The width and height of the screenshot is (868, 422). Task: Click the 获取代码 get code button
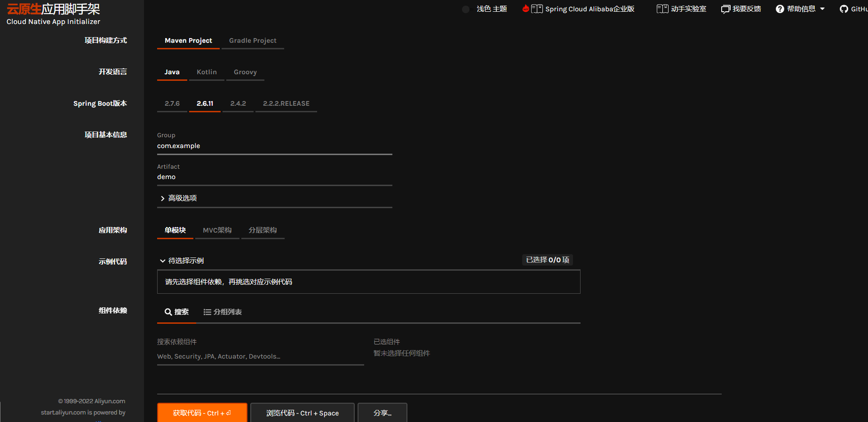coord(202,413)
